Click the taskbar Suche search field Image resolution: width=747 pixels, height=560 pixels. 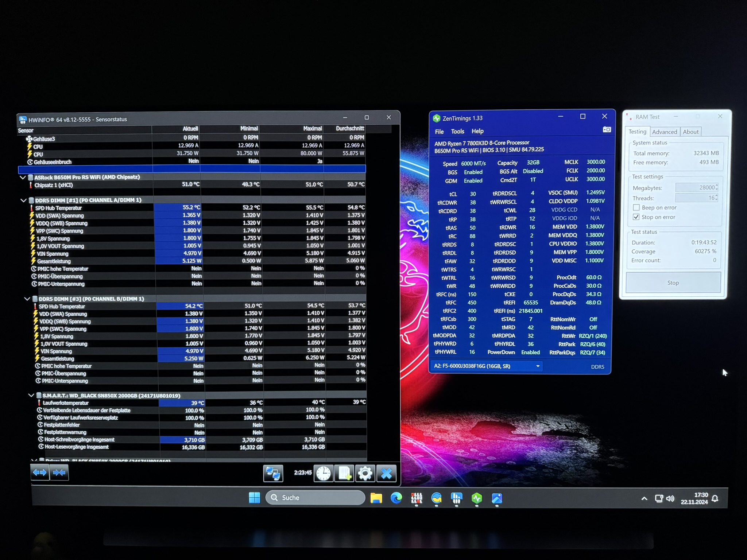(316, 498)
